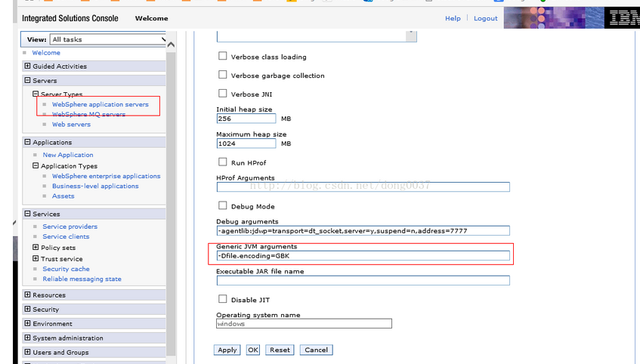Open Reliable messaging state link

point(82,279)
